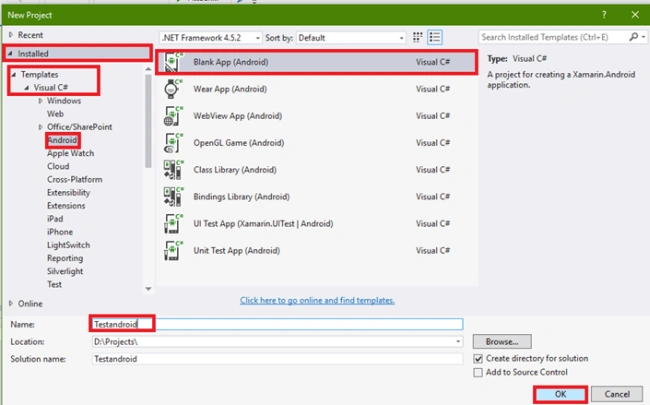Select the Wear App (Android) watch icon
The image size is (650, 405).
(172, 89)
